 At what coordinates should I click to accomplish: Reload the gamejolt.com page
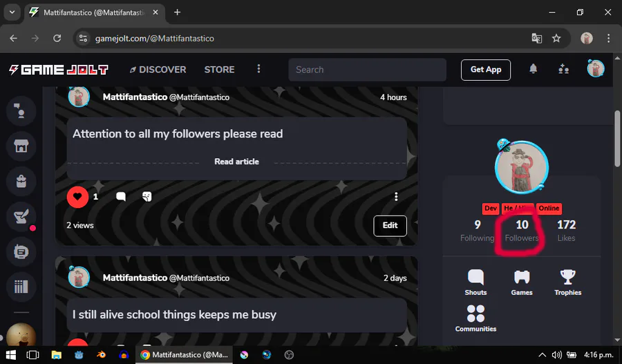[x=57, y=39]
